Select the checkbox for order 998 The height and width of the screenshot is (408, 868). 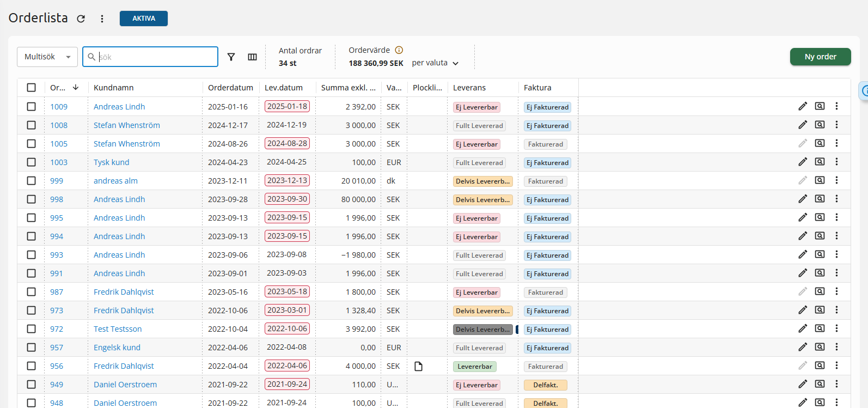pos(32,199)
